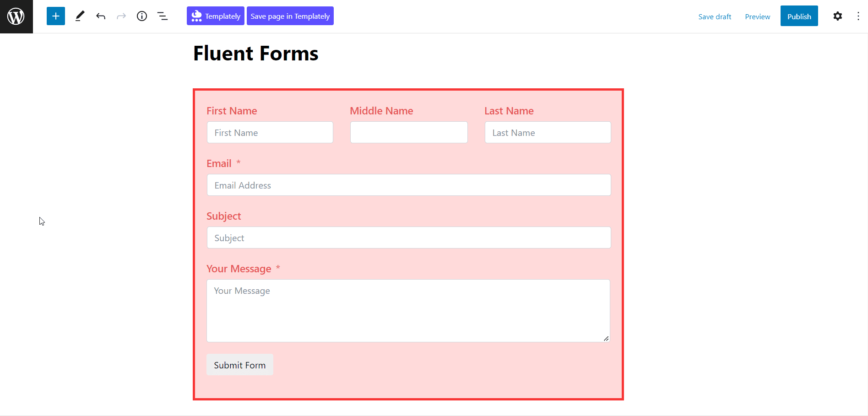Screen dimensions: 868x416
Task: Click inside the Your Message textarea
Action: click(408, 311)
